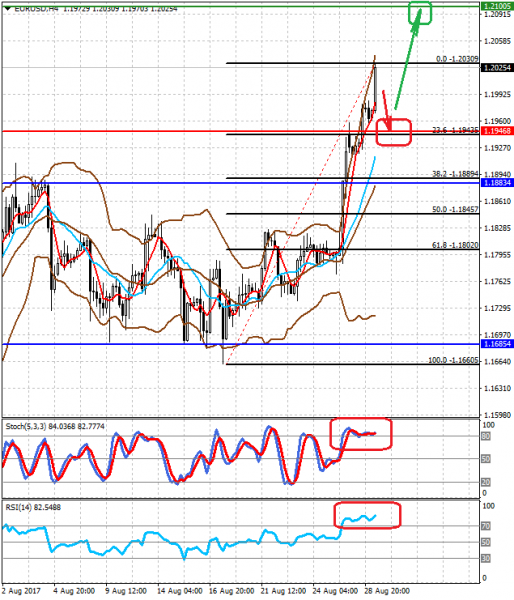Select the green upward arrow on chart
Image resolution: width=514 pixels, height=600 pixels.
coord(408,59)
